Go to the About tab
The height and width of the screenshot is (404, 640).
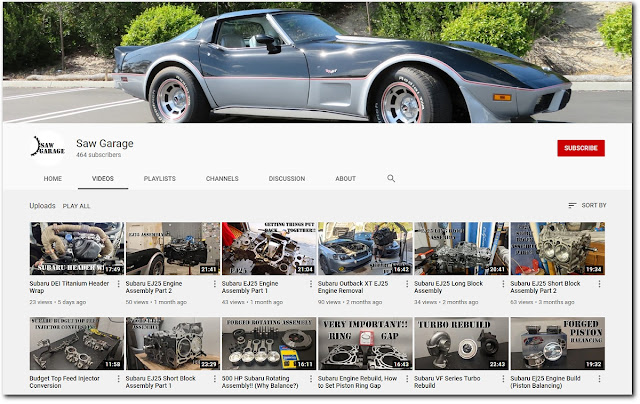click(345, 179)
